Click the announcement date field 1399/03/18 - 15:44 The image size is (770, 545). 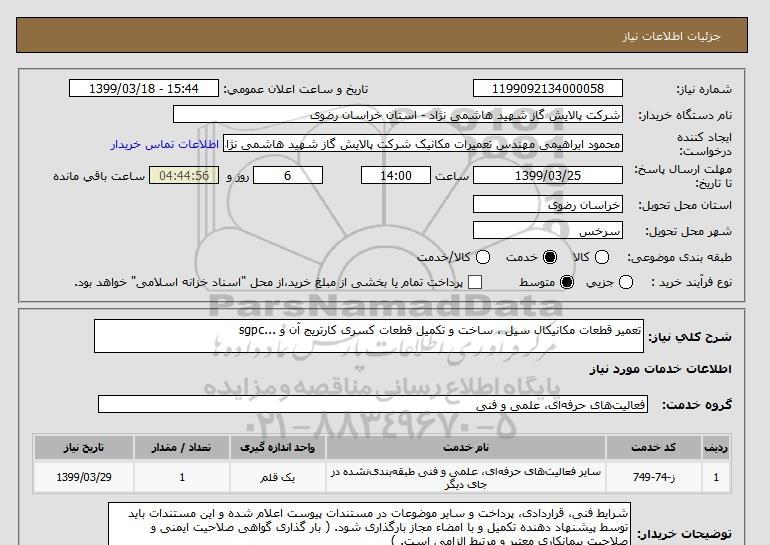pos(144,88)
